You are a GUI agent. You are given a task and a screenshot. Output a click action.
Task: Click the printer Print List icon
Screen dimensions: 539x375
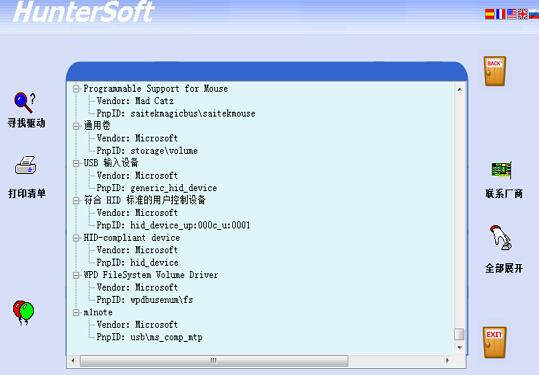pyautogui.click(x=25, y=166)
